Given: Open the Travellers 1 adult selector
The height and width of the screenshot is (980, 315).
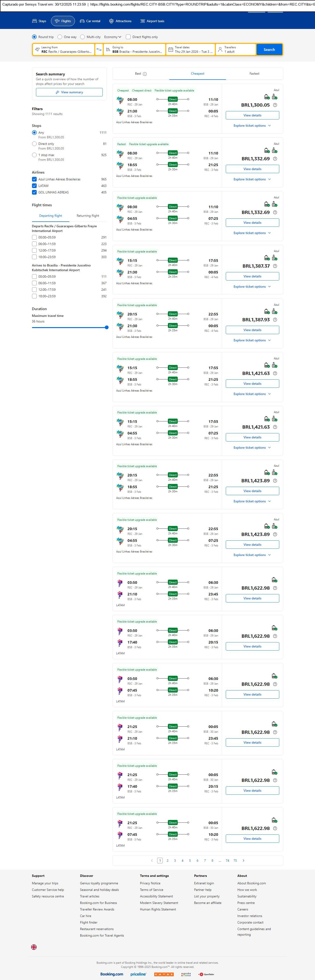Looking at the screenshot, I should pos(235,49).
